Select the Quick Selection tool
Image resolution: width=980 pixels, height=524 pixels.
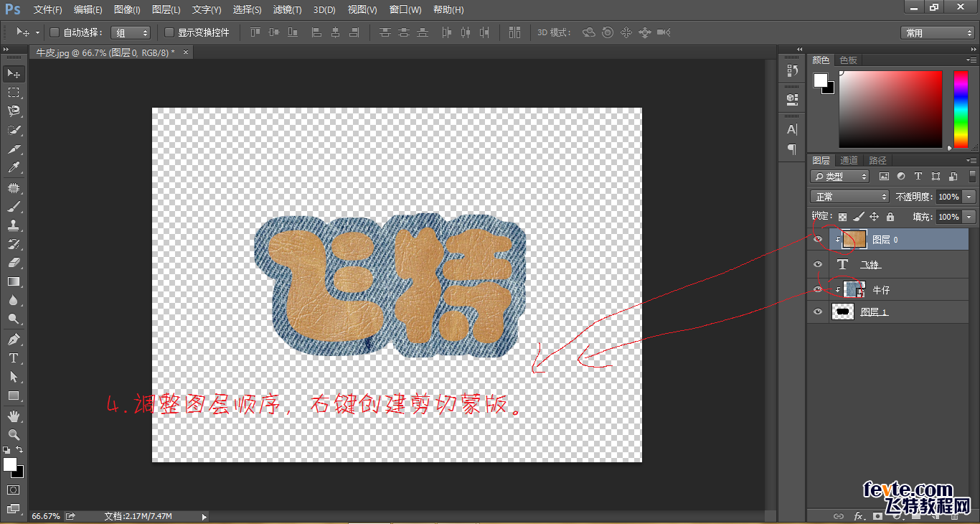14,130
